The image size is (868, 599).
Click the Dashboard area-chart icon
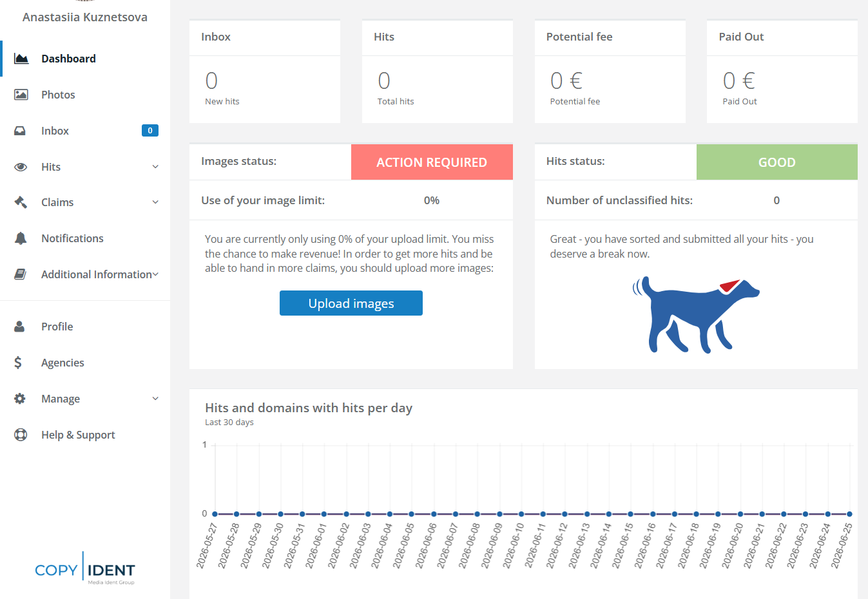pyautogui.click(x=21, y=59)
